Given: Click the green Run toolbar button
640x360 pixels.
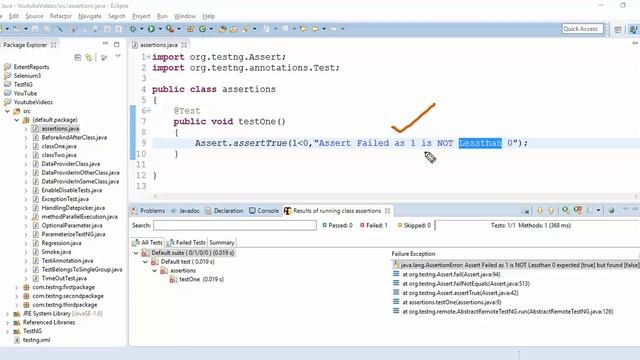Looking at the screenshot, I should coord(151,29).
